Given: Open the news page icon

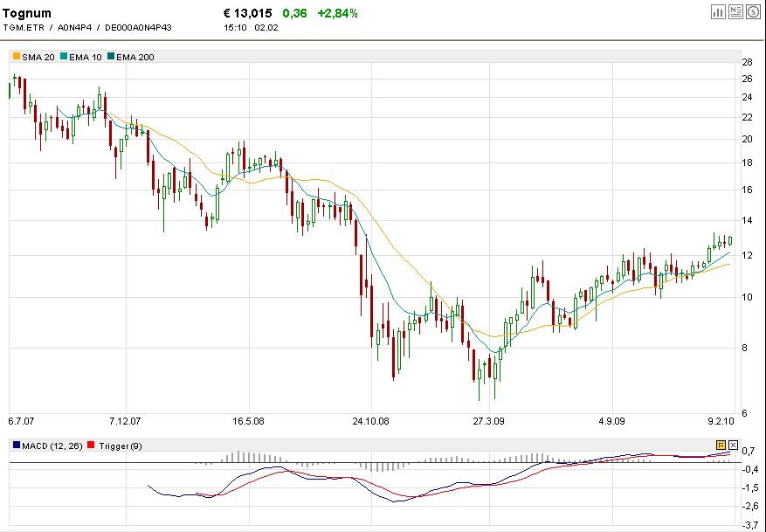Looking at the screenshot, I should [736, 12].
